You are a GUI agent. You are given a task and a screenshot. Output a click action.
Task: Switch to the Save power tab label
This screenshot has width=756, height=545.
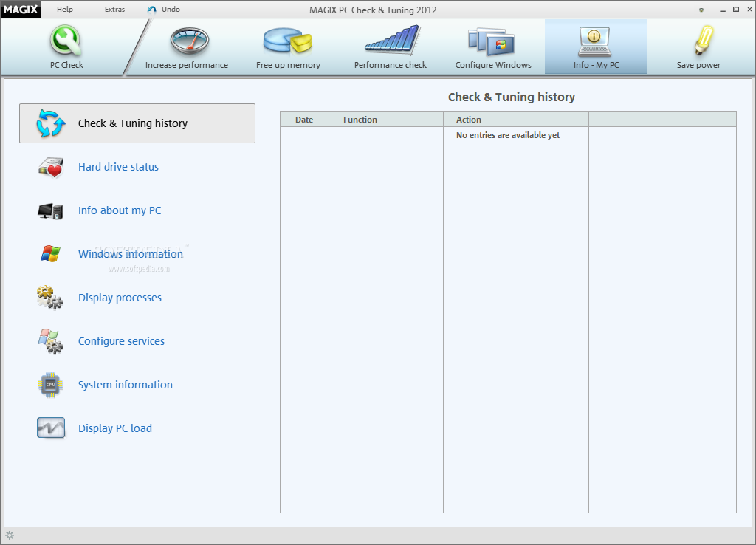click(x=698, y=65)
